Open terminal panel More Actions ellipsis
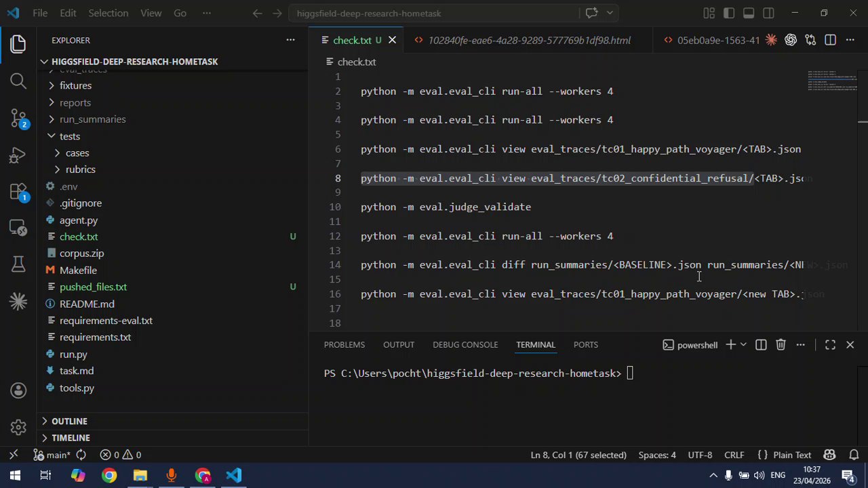The image size is (868, 488). 801,345
